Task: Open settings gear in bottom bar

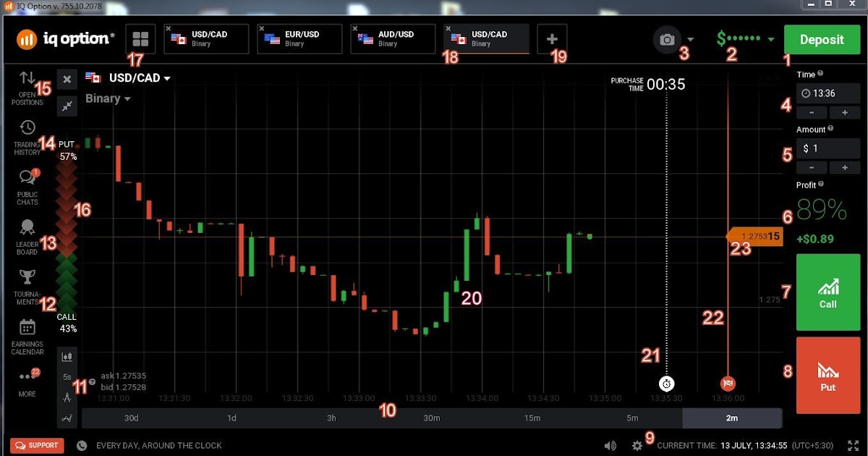Action: (637, 446)
